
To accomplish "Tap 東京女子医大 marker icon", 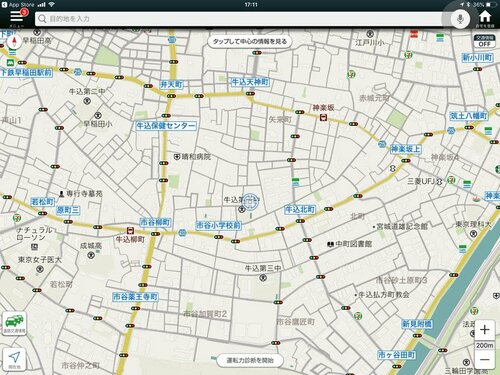I will tap(40, 269).
